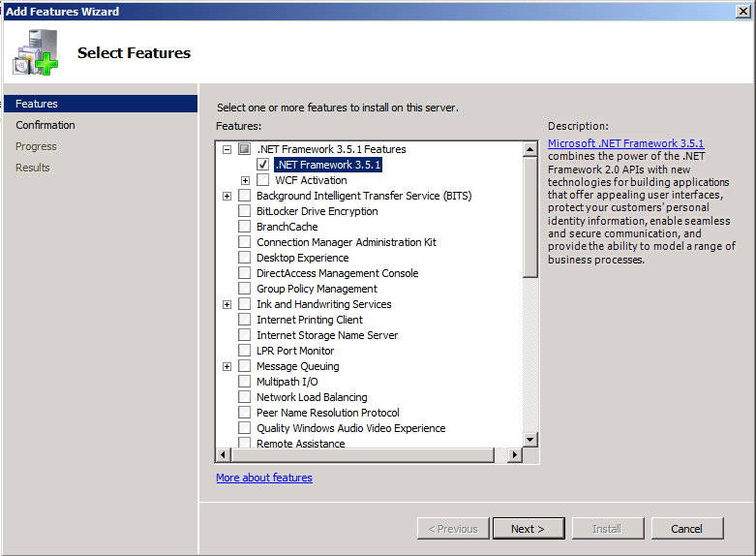Check Peer Name Resolution Protocol box
The height and width of the screenshot is (556, 756).
pyautogui.click(x=245, y=413)
